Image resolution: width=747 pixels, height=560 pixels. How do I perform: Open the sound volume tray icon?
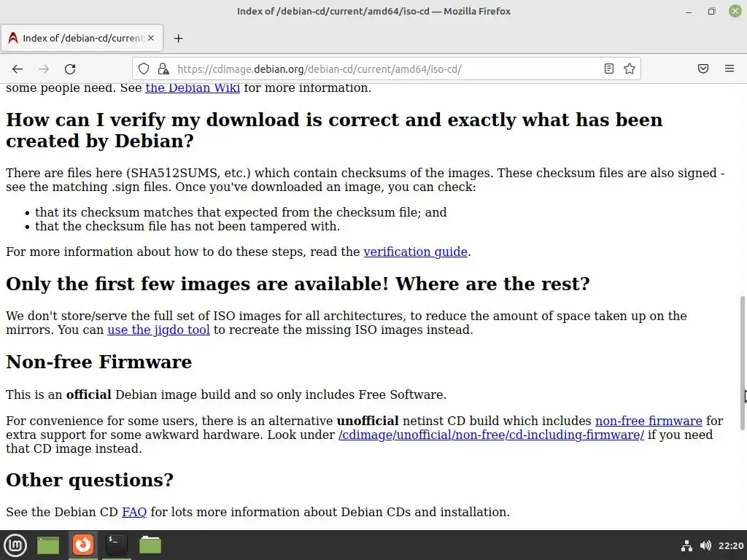point(705,545)
